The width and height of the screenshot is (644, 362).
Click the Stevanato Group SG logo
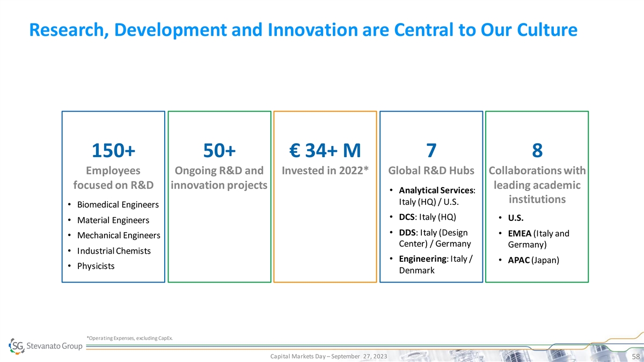tap(46, 346)
